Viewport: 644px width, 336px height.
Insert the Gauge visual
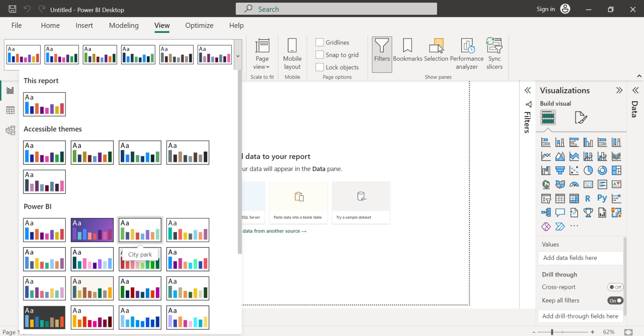(x=574, y=185)
